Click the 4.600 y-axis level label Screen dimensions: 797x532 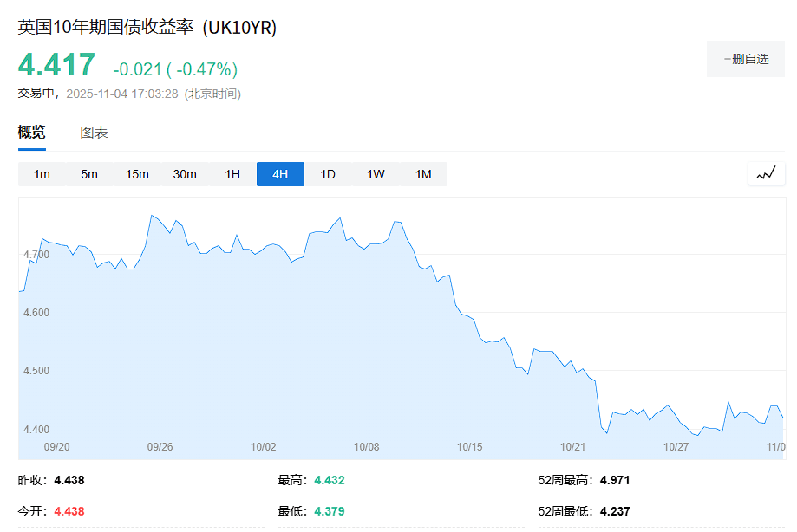[x=36, y=313]
